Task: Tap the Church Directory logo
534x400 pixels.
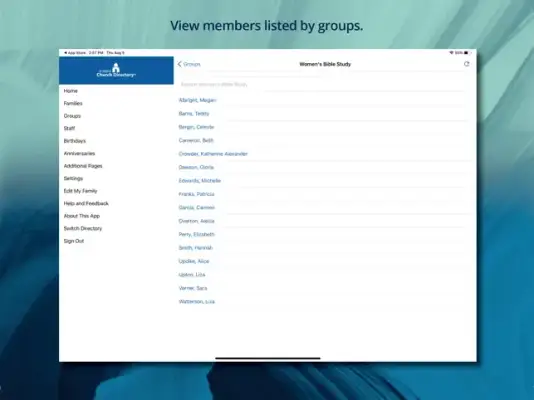Action: click(116, 70)
